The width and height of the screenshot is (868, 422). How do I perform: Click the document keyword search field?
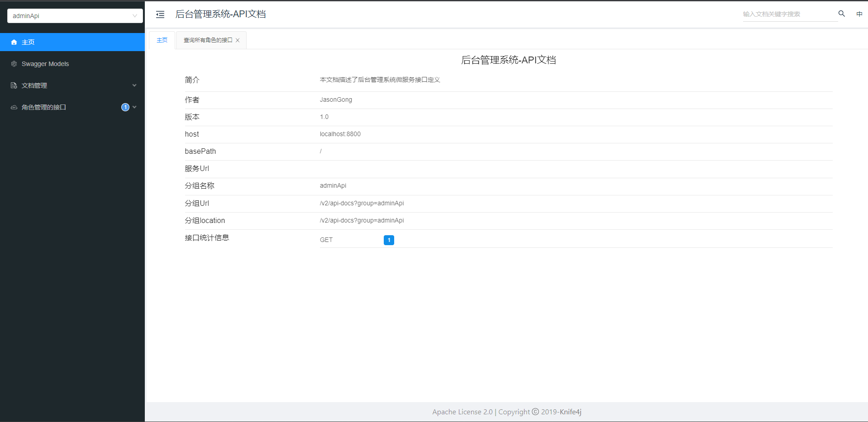click(x=787, y=14)
